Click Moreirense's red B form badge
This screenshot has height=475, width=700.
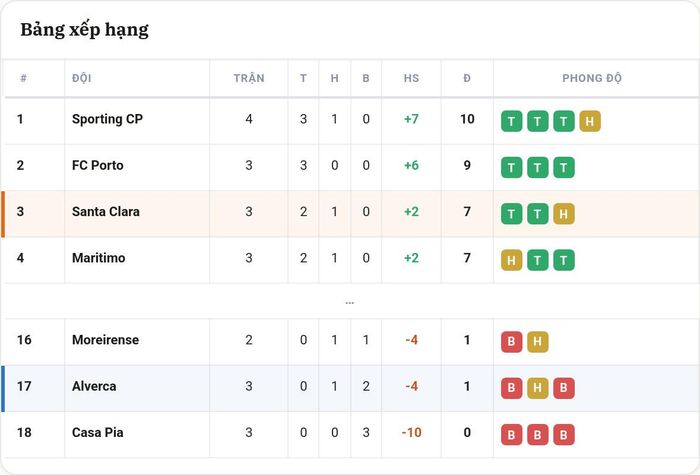pyautogui.click(x=511, y=342)
